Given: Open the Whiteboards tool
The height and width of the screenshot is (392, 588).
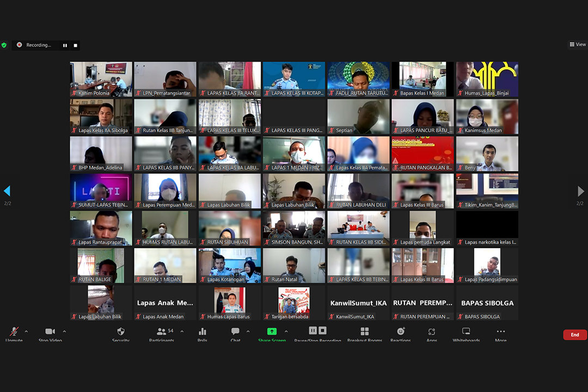Looking at the screenshot, I should 466,332.
